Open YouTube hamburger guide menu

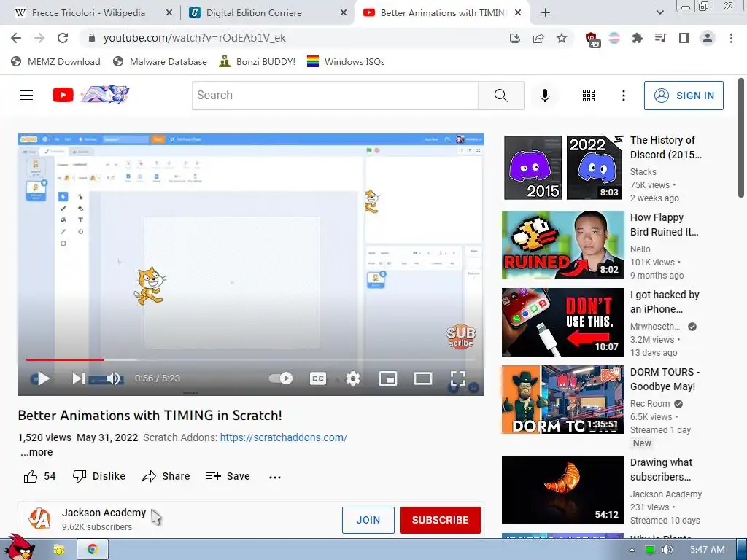pyautogui.click(x=26, y=96)
